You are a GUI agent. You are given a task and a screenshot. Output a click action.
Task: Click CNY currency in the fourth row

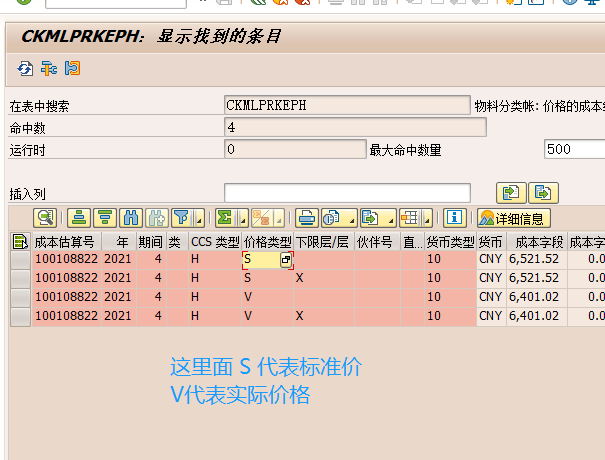(490, 316)
